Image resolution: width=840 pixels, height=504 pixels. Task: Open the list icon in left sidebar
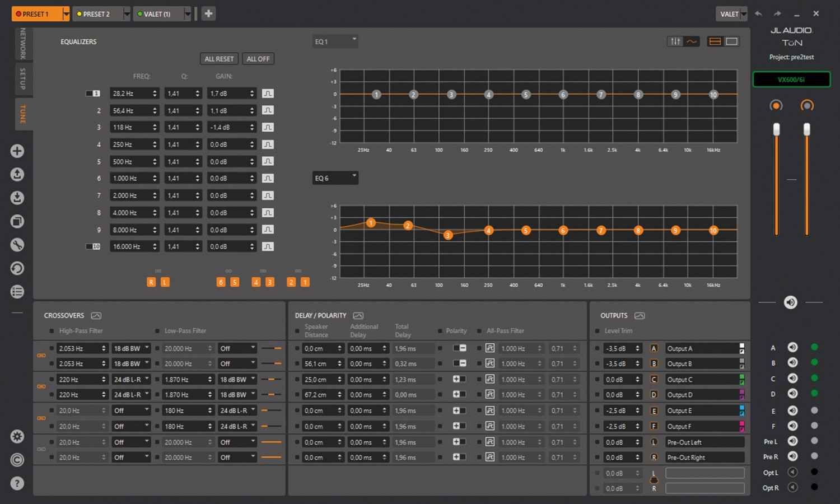pos(17,292)
